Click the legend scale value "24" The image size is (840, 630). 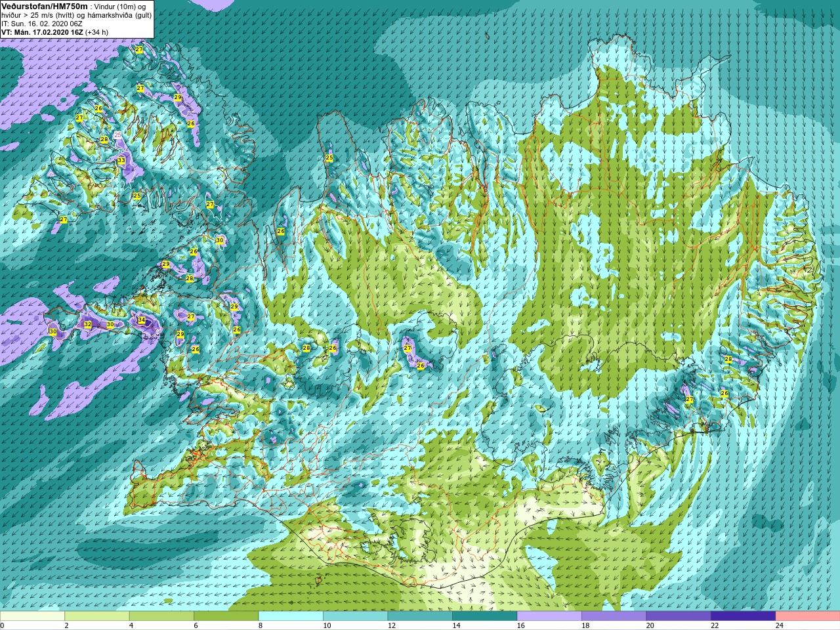coord(780,626)
